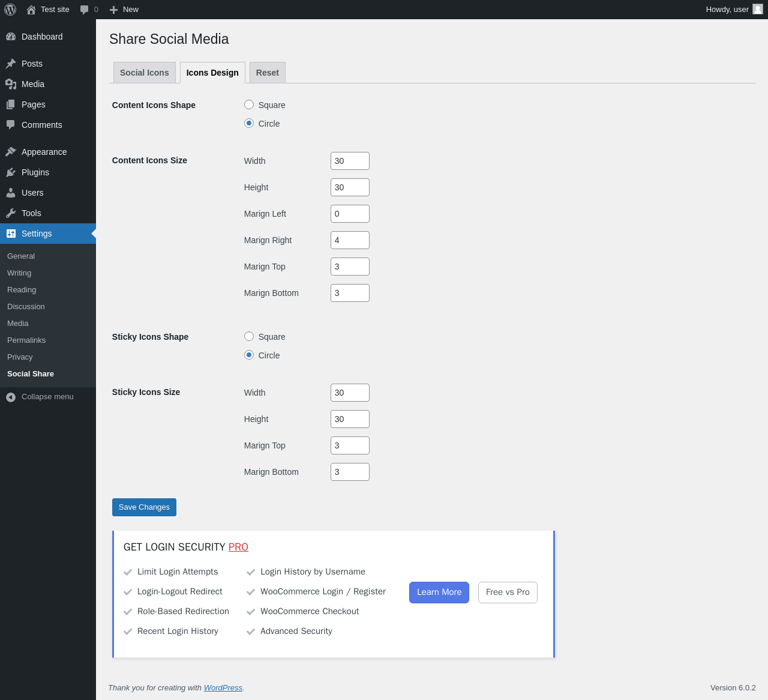The image size is (768, 700).
Task: Click the Login-Logout Redirect feature text
Action: [x=180, y=592]
